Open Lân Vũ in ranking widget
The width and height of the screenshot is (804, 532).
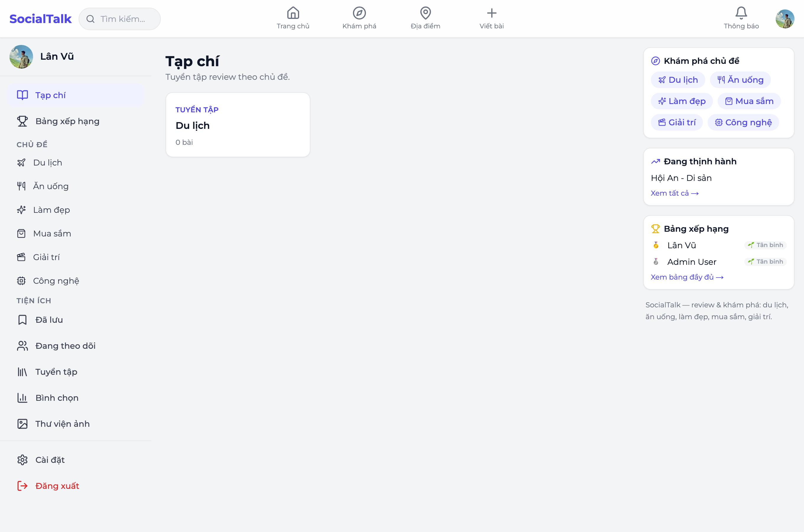click(x=682, y=245)
